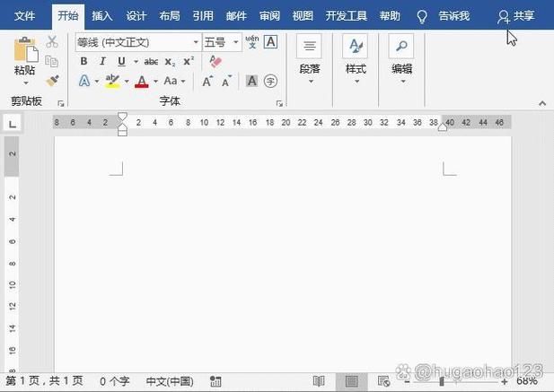This screenshot has width=554, height=392.
Task: Collapse the ribbon with the chevron
Action: pyautogui.click(x=542, y=103)
